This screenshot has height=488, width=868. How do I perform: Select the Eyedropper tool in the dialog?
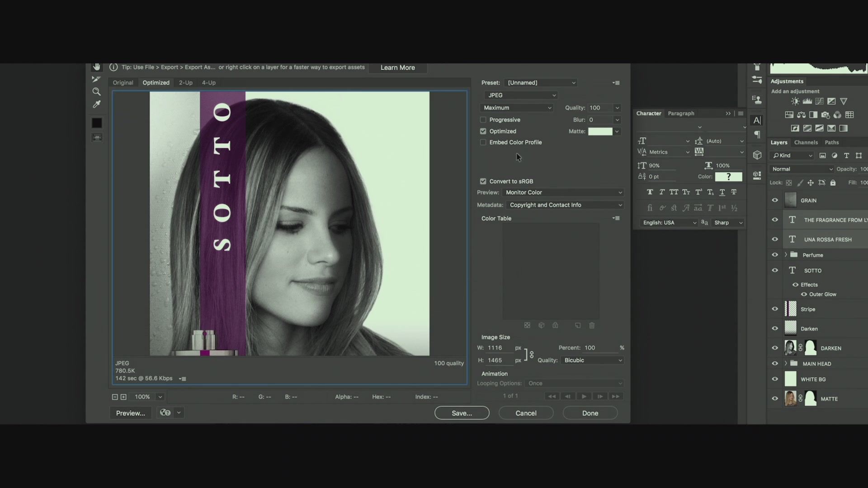(x=96, y=104)
